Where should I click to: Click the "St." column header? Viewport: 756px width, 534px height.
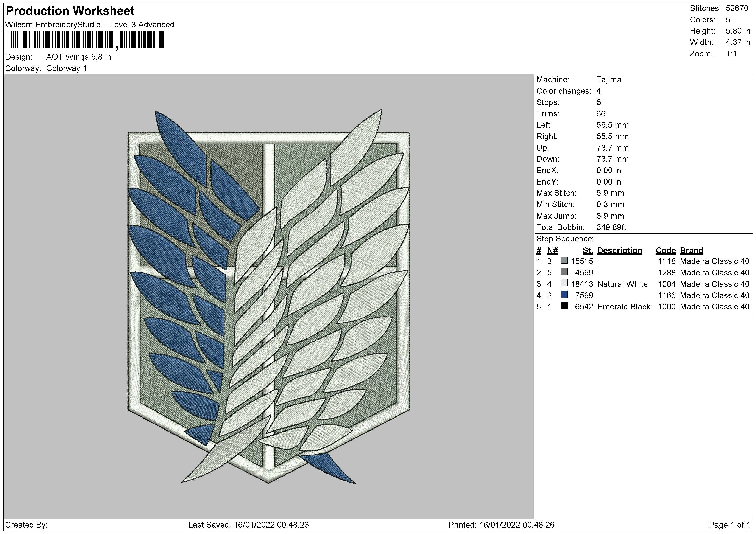(588, 251)
